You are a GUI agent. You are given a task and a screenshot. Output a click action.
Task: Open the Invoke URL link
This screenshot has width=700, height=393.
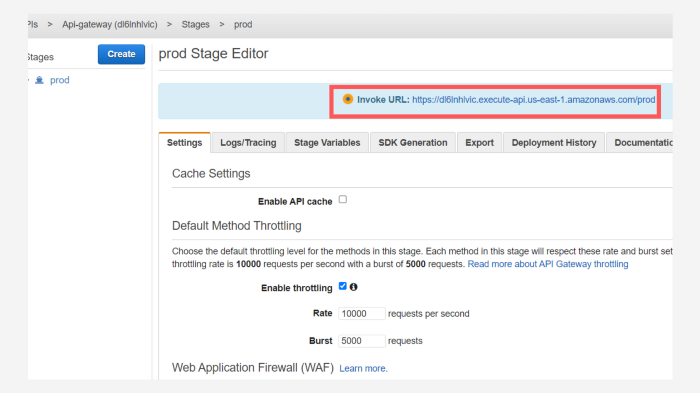(x=533, y=100)
